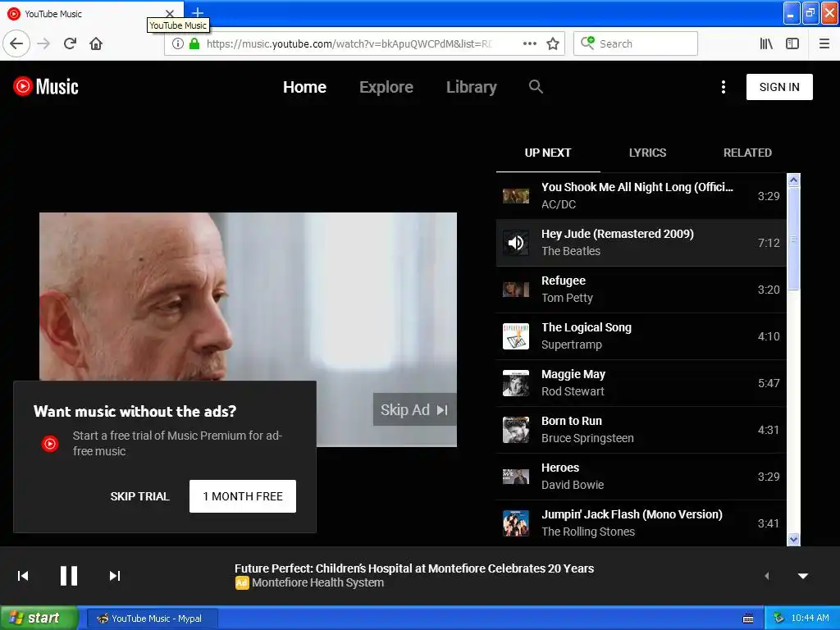Click the YouTube Music logo

click(46, 86)
